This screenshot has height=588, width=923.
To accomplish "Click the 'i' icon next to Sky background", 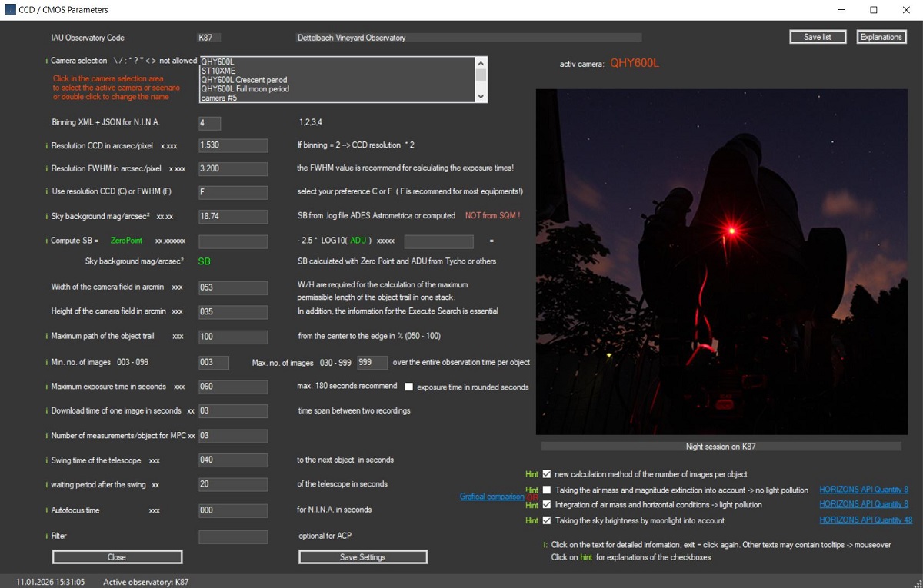I will pos(47,217).
